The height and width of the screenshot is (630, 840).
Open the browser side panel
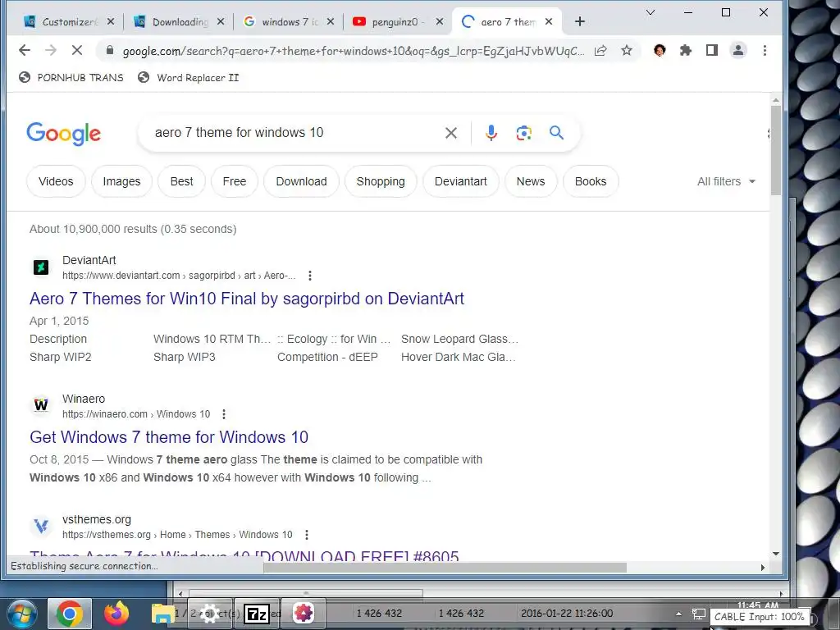[x=711, y=50]
